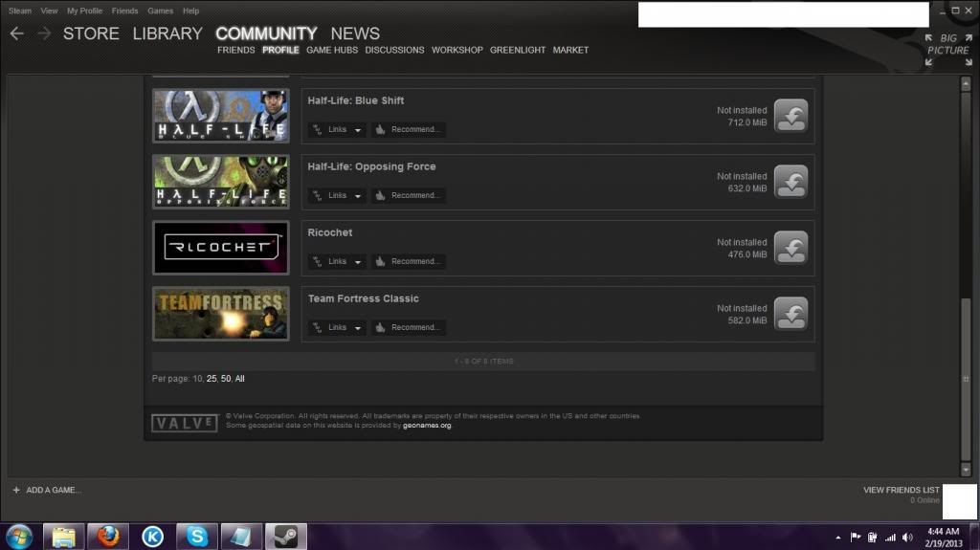Open FRIENDS community sub-tab
Image resolution: width=980 pixels, height=550 pixels.
click(235, 50)
